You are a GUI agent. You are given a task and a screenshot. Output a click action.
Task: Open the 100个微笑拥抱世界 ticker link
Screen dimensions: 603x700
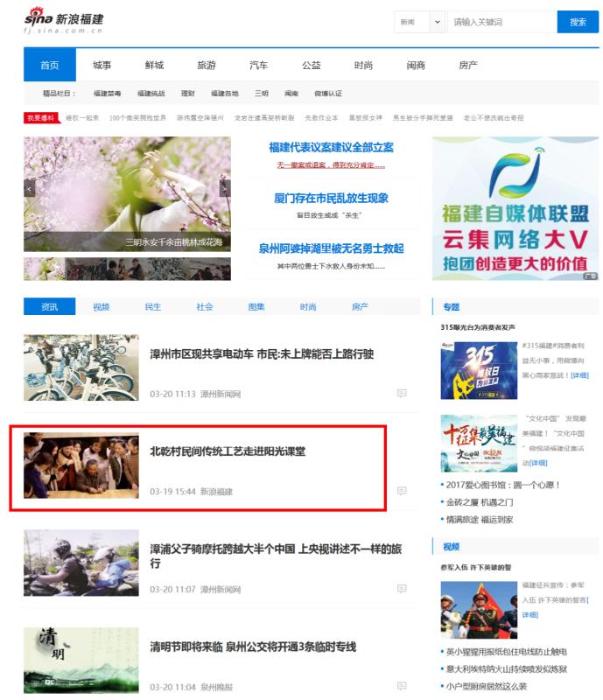137,118
